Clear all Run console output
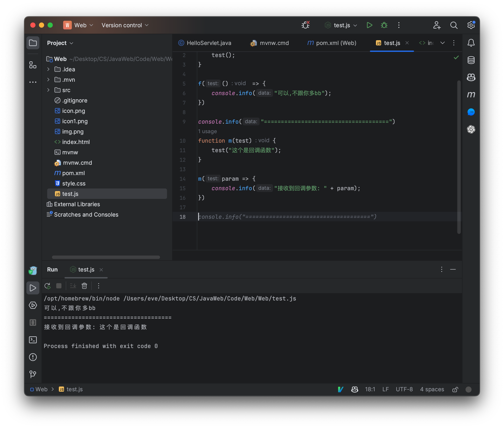Viewport: 504px width, 428px height. (84, 286)
